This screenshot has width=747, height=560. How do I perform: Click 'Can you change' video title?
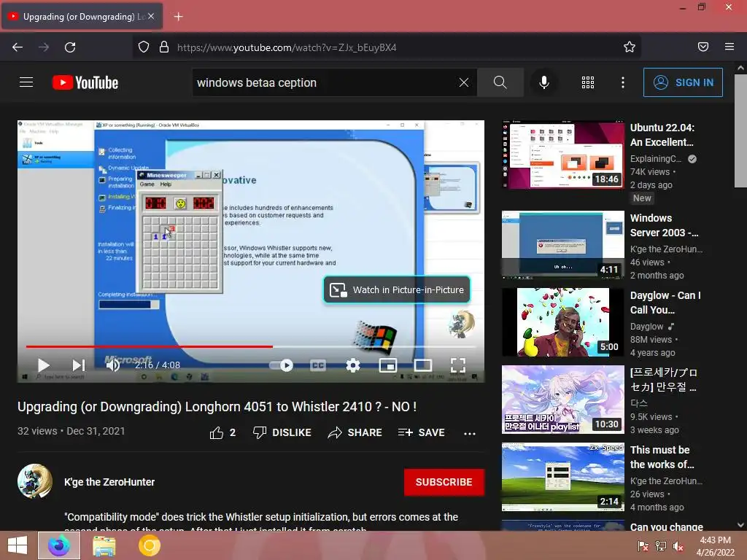pyautogui.click(x=667, y=526)
